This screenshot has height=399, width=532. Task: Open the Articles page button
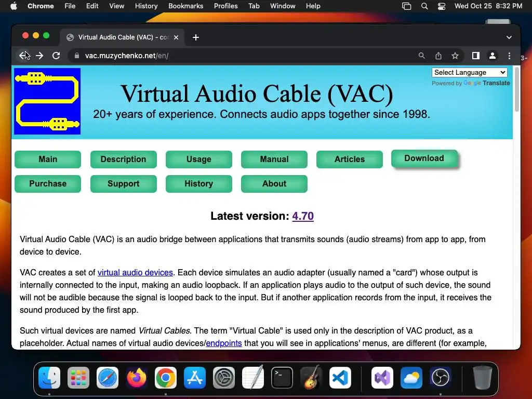tap(350, 159)
